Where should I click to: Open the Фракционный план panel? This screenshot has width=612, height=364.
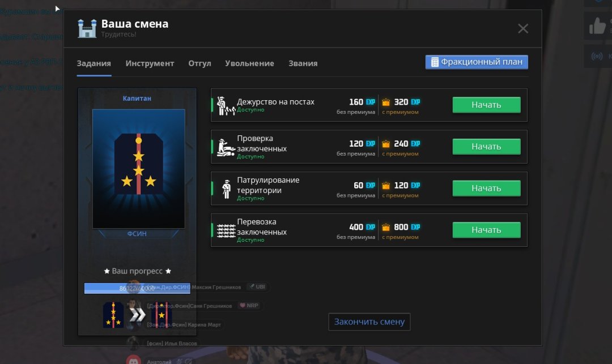(476, 62)
